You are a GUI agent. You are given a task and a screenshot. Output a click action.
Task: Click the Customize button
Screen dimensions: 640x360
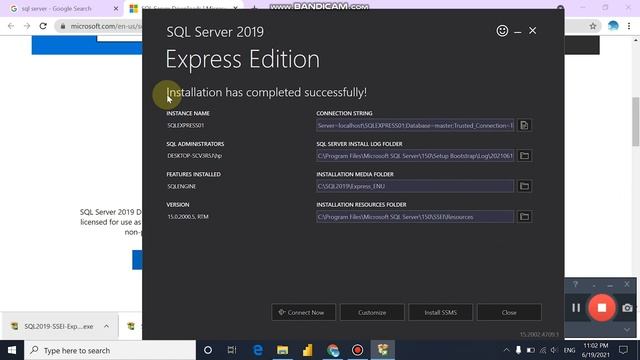click(x=372, y=312)
